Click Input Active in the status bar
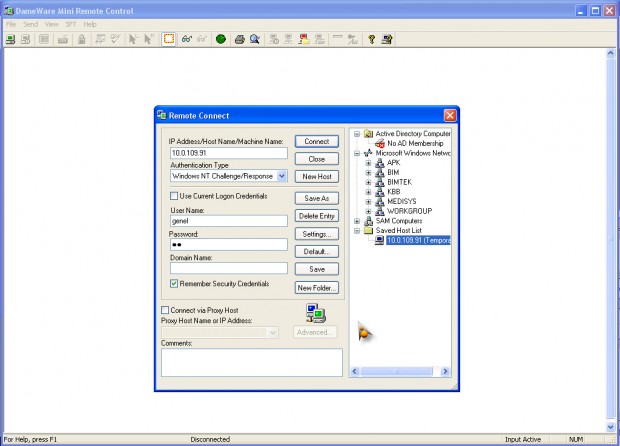The width and height of the screenshot is (620, 446). 523,439
